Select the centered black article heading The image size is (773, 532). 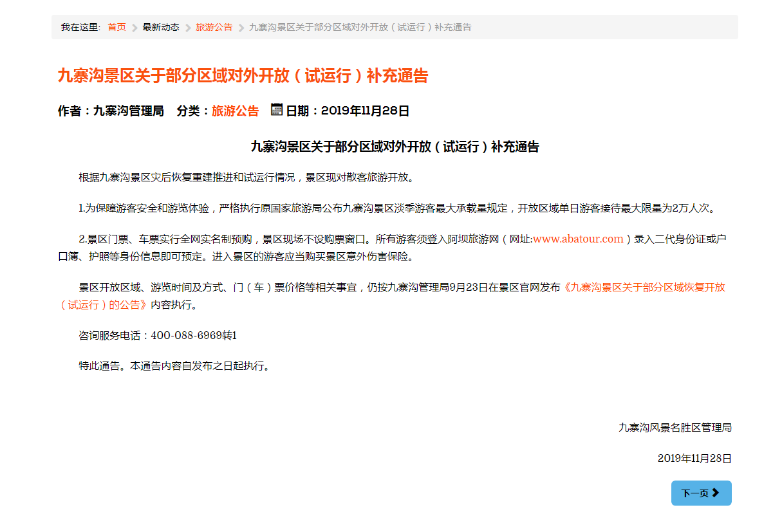(395, 147)
